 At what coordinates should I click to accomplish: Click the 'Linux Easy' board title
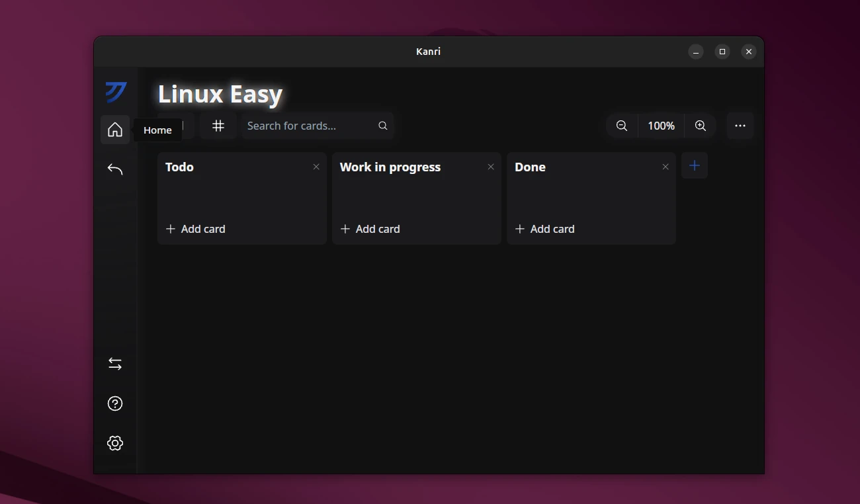point(220,94)
